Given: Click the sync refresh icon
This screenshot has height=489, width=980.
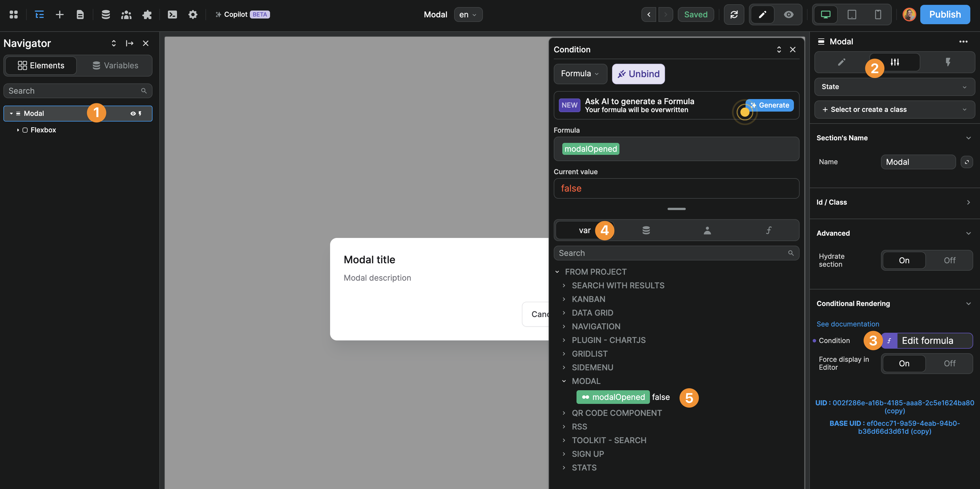Looking at the screenshot, I should coord(734,15).
